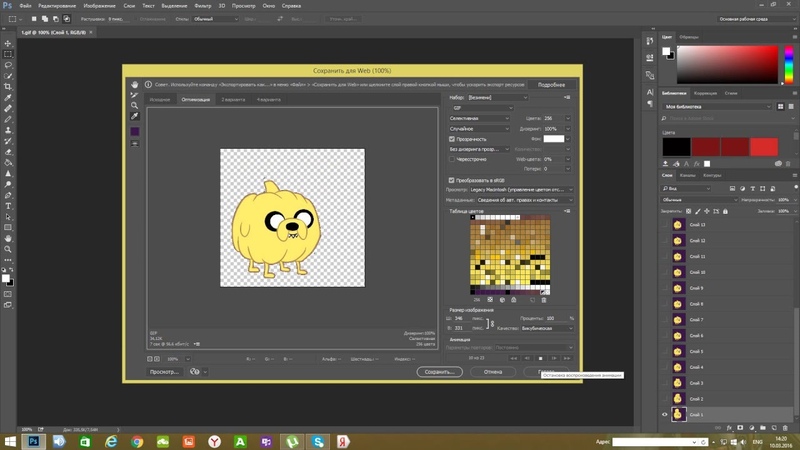Viewport: 800px width, 450px height.
Task: Click the Отмена (Cancel) button
Action: pos(493,371)
